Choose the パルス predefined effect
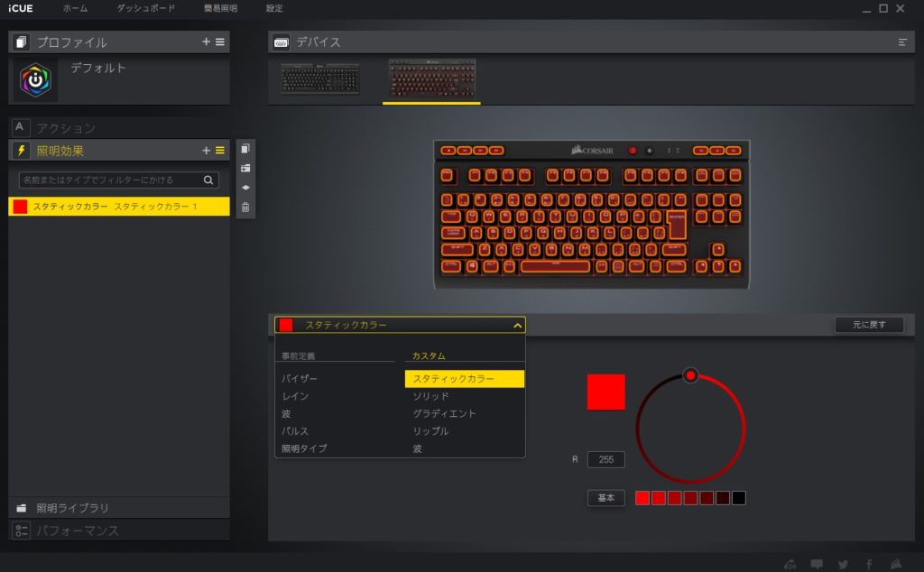 (x=295, y=431)
